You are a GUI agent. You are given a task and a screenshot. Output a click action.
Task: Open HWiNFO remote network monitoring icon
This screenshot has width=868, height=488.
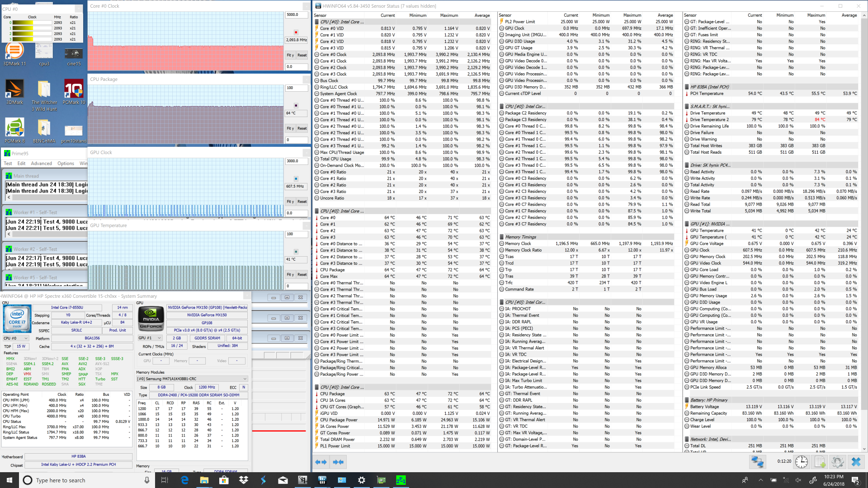click(x=757, y=462)
